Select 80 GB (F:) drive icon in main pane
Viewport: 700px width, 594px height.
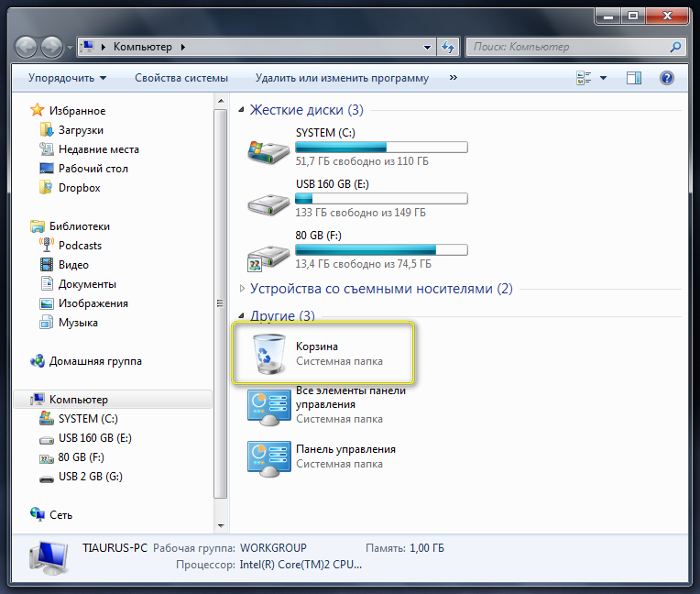(x=268, y=258)
